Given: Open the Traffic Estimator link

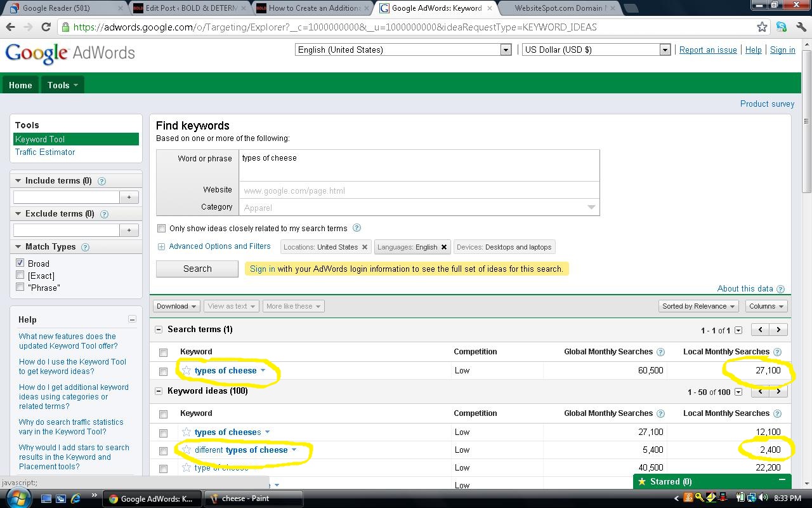Looking at the screenshot, I should point(45,152).
